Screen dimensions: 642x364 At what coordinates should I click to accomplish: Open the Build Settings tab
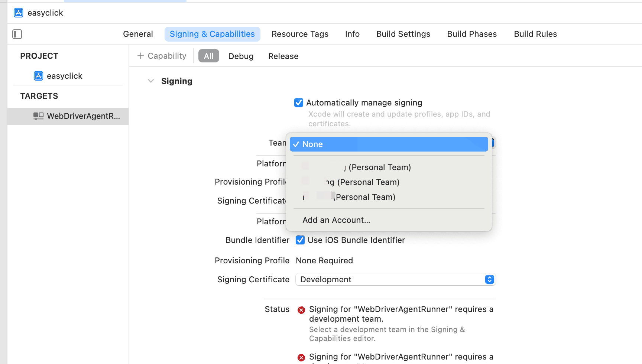403,34
